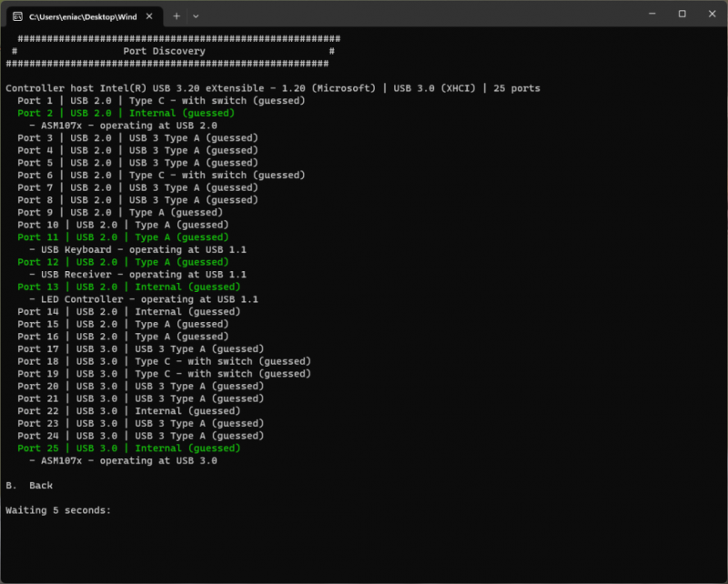Click the terminal icon in the tab

(17, 16)
